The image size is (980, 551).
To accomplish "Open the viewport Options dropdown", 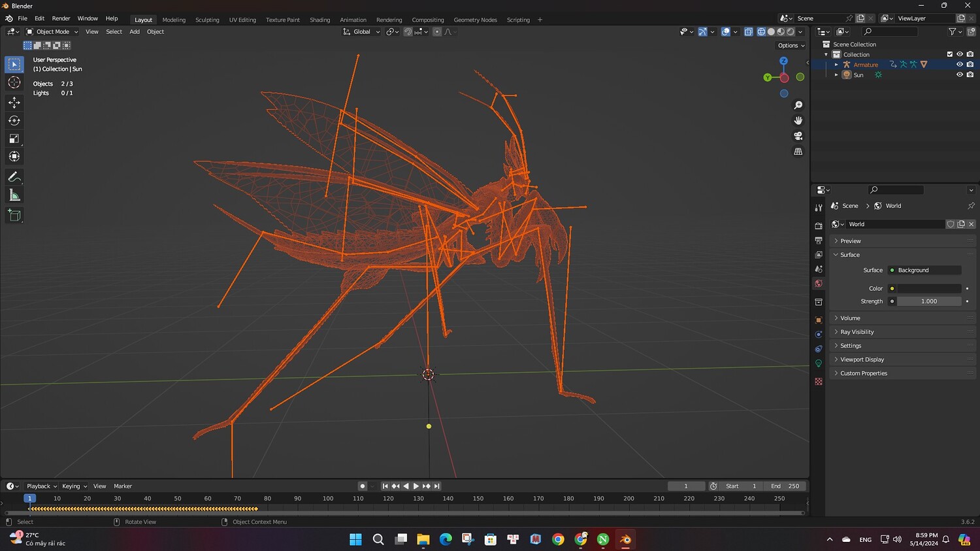I will tap(791, 46).
